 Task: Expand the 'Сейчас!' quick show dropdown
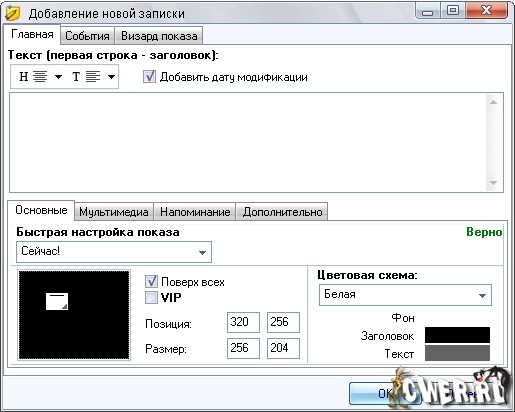114,252
